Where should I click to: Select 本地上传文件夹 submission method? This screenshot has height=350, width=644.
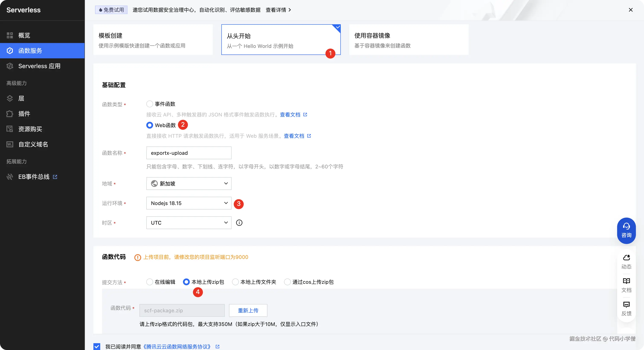pos(235,282)
